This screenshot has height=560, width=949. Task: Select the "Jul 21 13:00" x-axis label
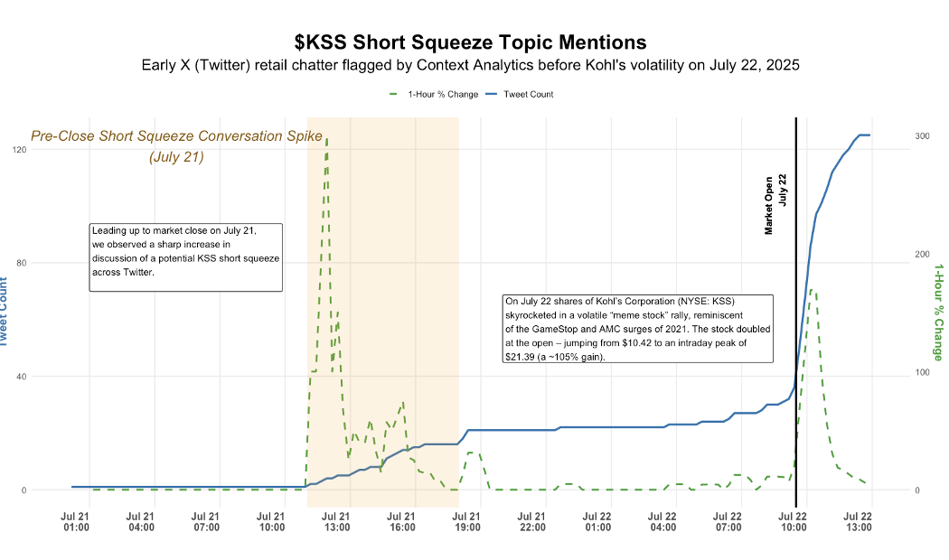click(x=336, y=521)
